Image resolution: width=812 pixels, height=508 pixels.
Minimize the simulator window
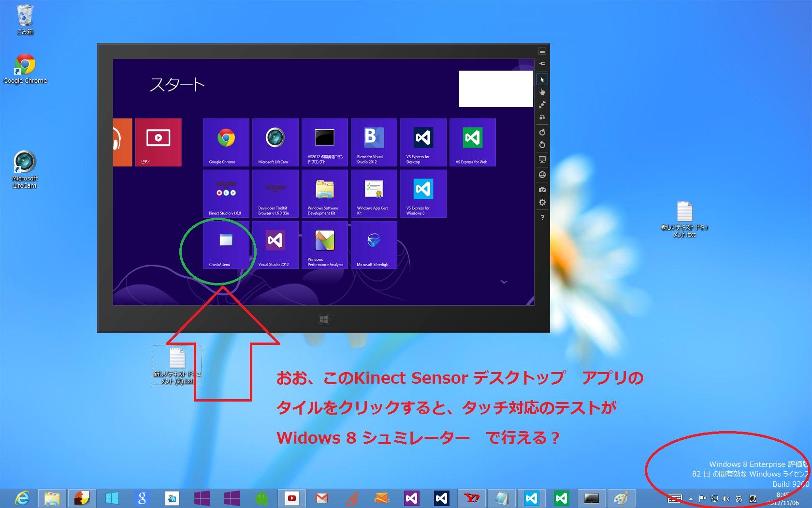(542, 51)
